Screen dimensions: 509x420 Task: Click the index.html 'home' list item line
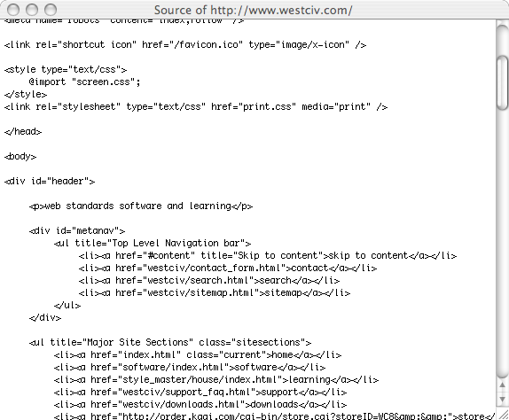tap(198, 354)
